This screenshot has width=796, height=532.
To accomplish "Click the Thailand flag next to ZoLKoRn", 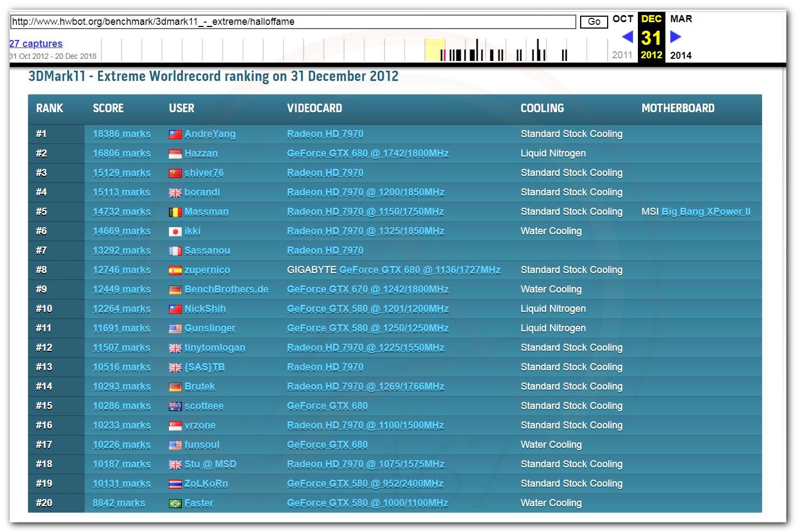I will click(x=175, y=484).
